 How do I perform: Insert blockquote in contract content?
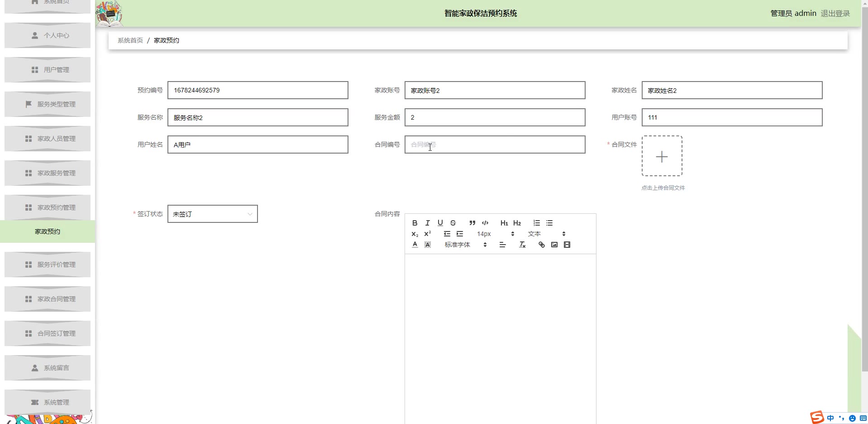point(472,223)
